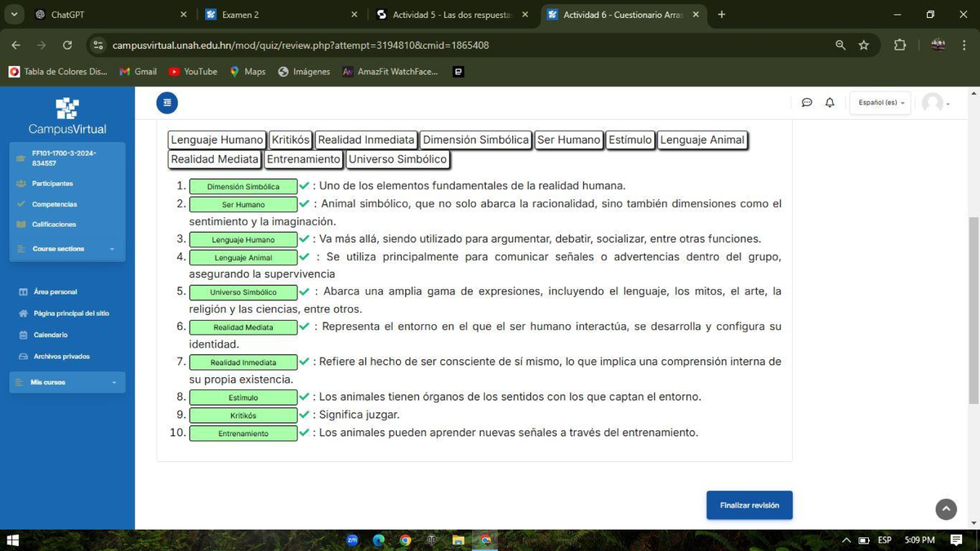This screenshot has width=980, height=551.
Task: Click the green checkmark beside Kritikós answer
Action: pyautogui.click(x=303, y=415)
